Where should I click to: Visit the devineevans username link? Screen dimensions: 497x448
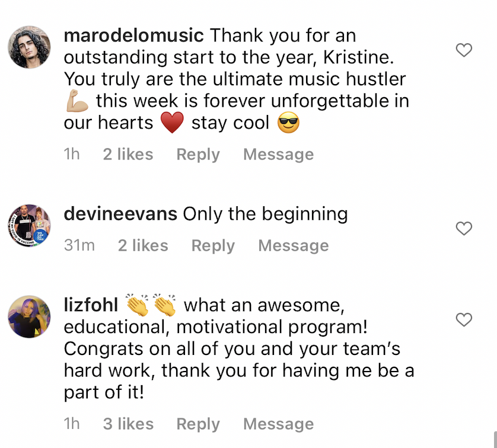(x=120, y=213)
